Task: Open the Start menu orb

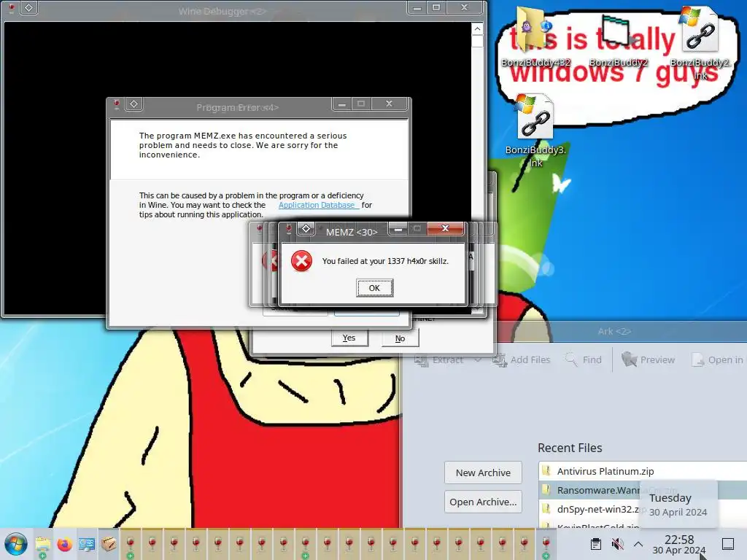Action: pos(16,544)
